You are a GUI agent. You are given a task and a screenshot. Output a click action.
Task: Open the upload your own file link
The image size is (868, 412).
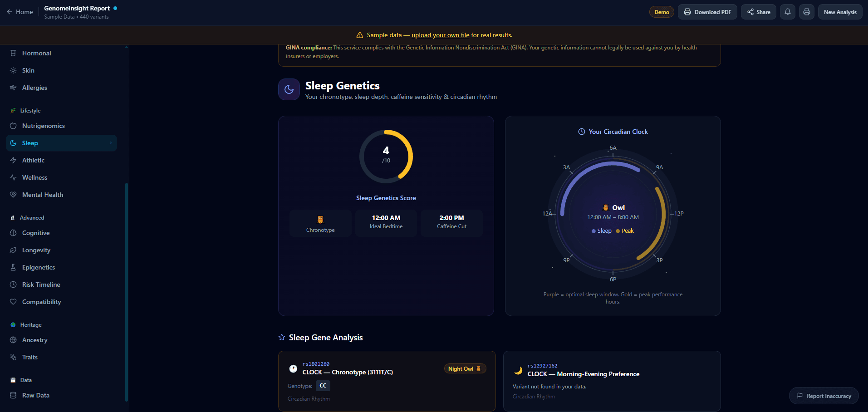click(440, 35)
